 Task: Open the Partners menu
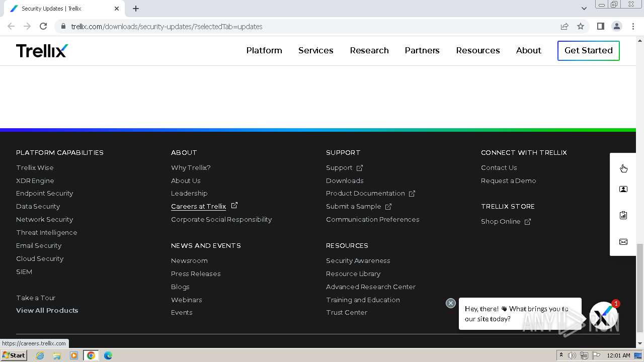pos(422,50)
